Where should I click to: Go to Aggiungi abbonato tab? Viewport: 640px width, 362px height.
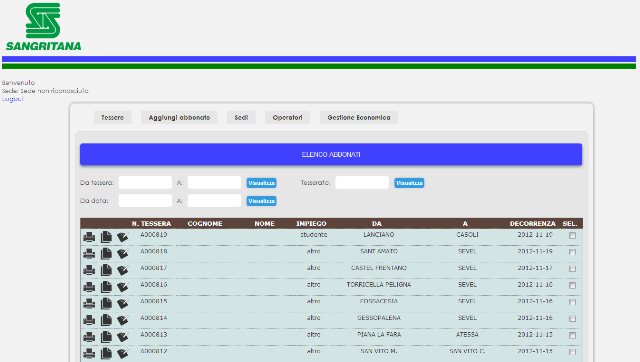179,118
